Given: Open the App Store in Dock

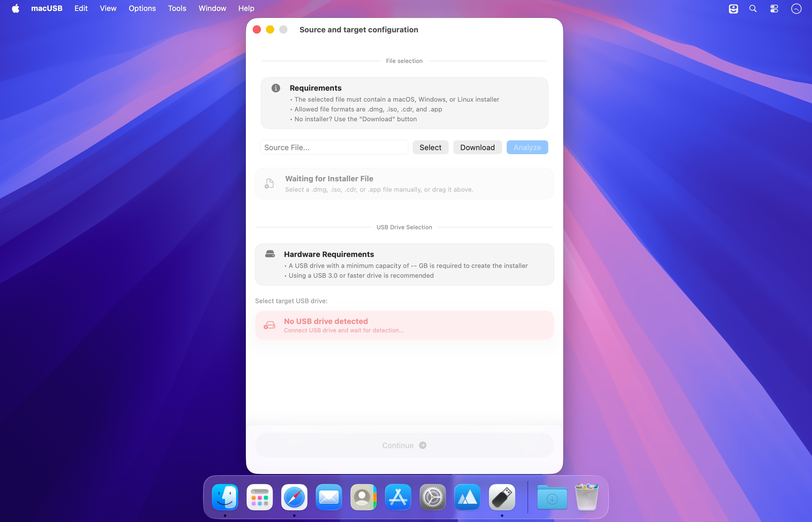Looking at the screenshot, I should 398,497.
